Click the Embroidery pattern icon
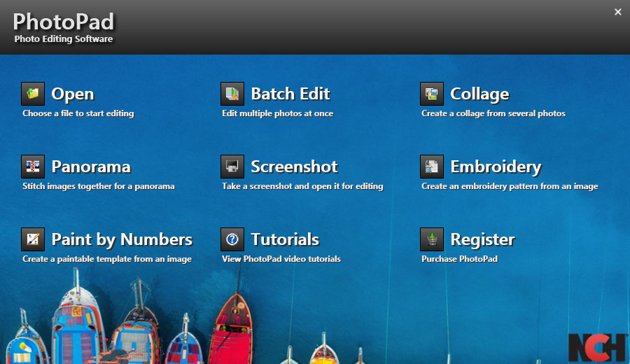Viewport: 630px width, 364px height. click(432, 167)
